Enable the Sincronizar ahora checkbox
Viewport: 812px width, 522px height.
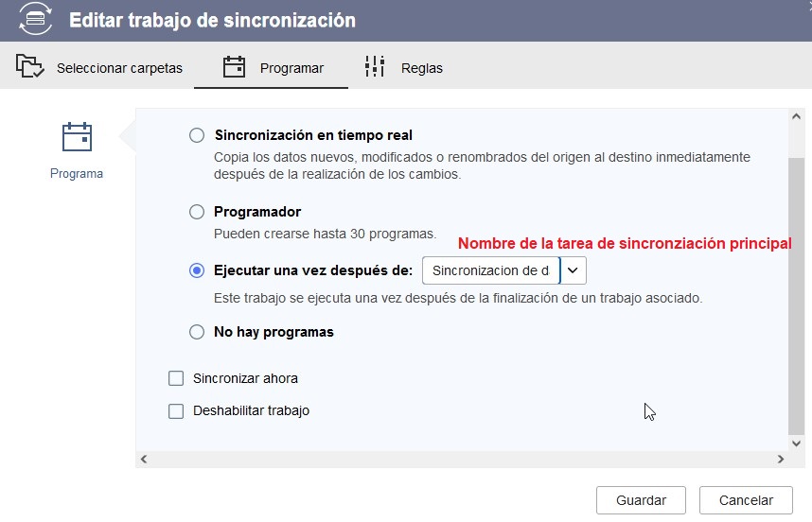[176, 378]
